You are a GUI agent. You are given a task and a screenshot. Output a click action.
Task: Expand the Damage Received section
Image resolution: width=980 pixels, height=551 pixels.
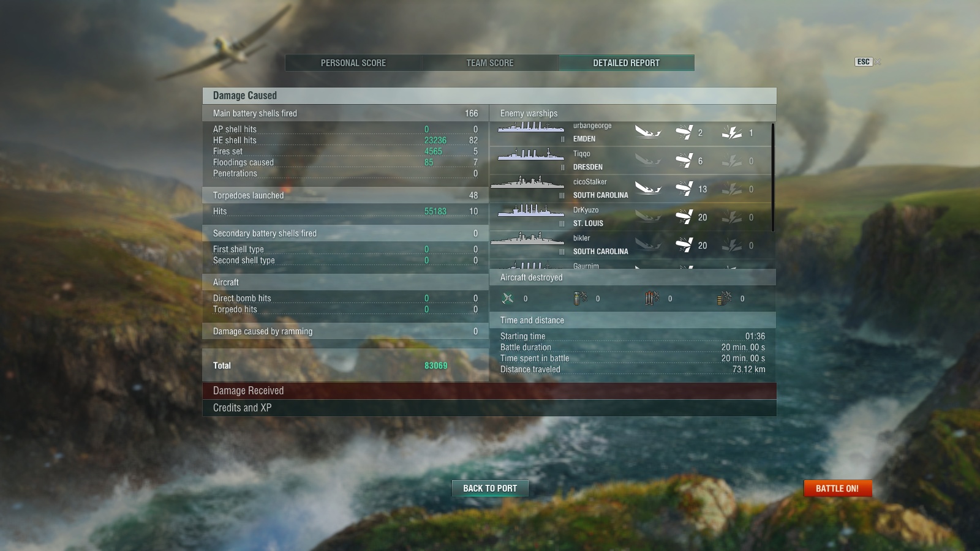[489, 391]
